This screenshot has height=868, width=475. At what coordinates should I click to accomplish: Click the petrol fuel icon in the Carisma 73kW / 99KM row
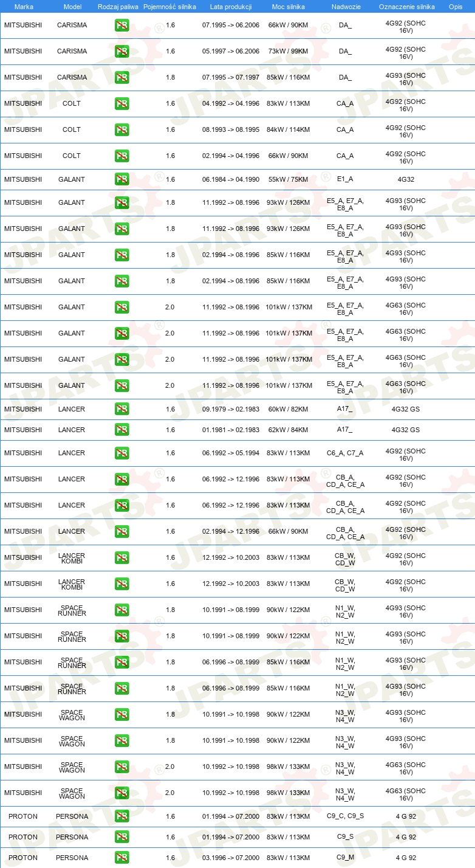[x=121, y=52]
